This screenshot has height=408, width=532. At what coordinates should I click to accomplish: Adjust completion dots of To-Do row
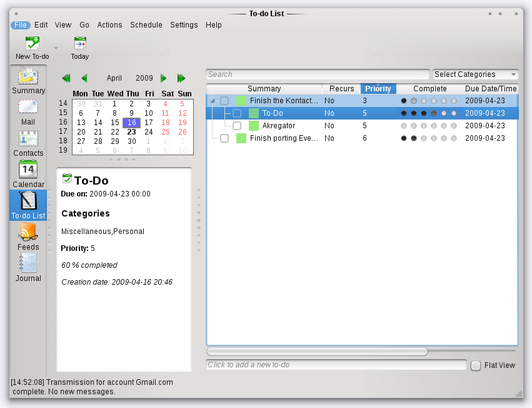(x=428, y=113)
